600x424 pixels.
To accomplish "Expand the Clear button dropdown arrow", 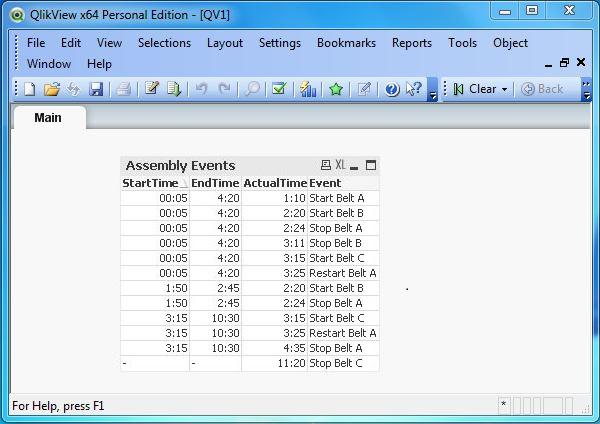I will (x=505, y=90).
